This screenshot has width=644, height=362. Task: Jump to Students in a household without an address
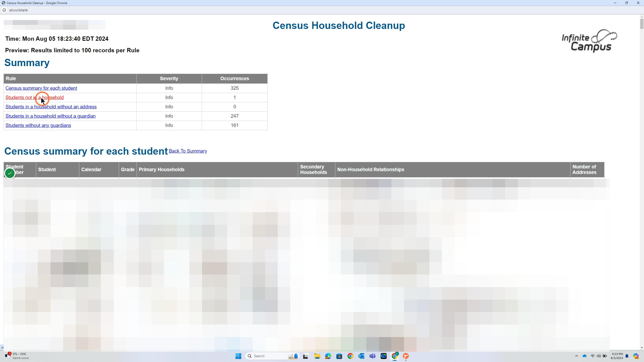coord(51,107)
